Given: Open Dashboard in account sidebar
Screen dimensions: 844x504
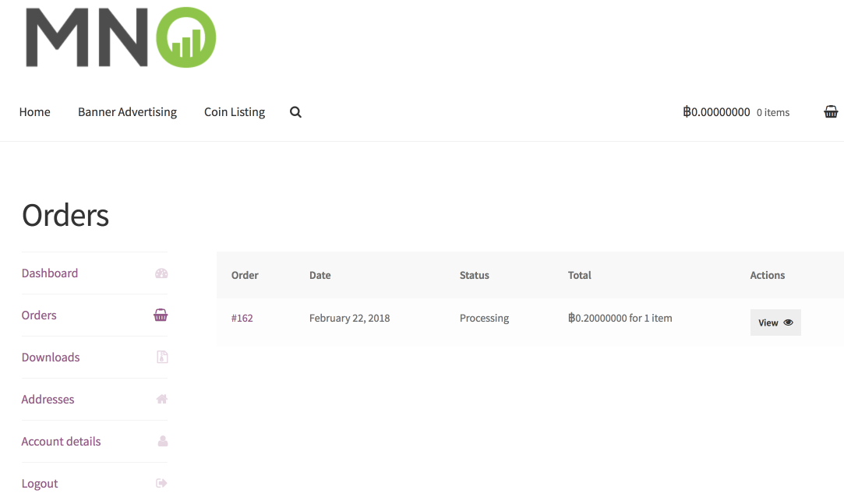Looking at the screenshot, I should click(x=50, y=273).
